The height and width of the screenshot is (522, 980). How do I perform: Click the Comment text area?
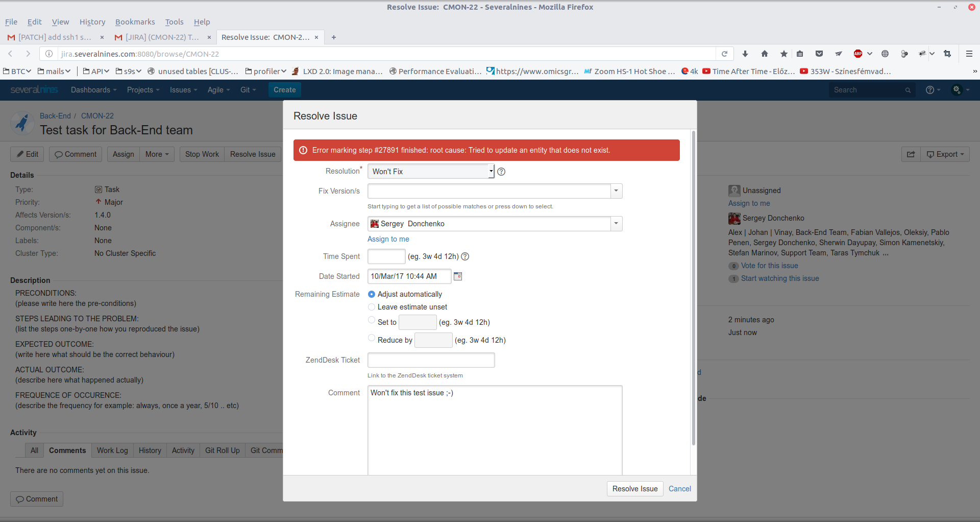(x=495, y=430)
